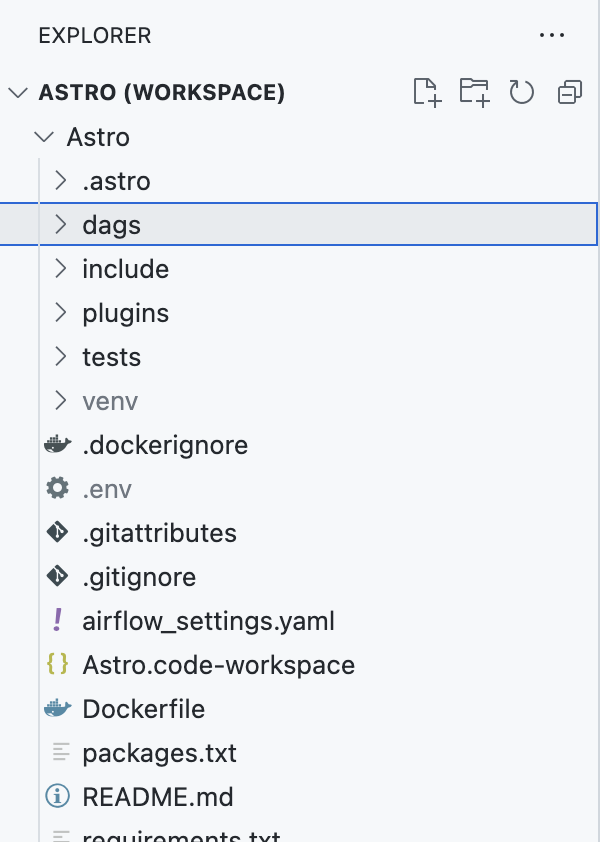Viewport: 606px width, 842px height.
Task: Click the info icon beside README.md
Action: (55, 797)
